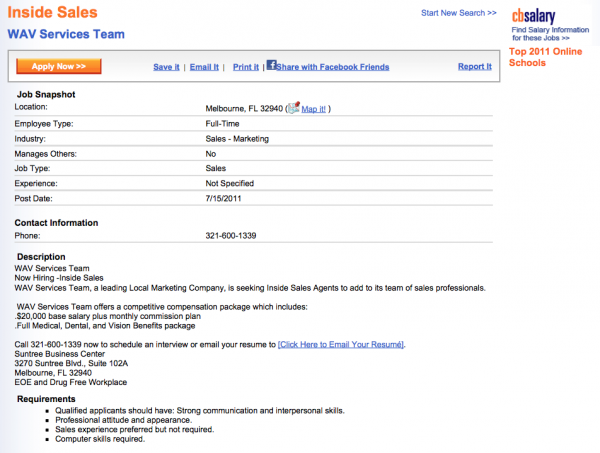Select the Job Type value Sales
This screenshot has width=600, height=453.
(x=216, y=168)
